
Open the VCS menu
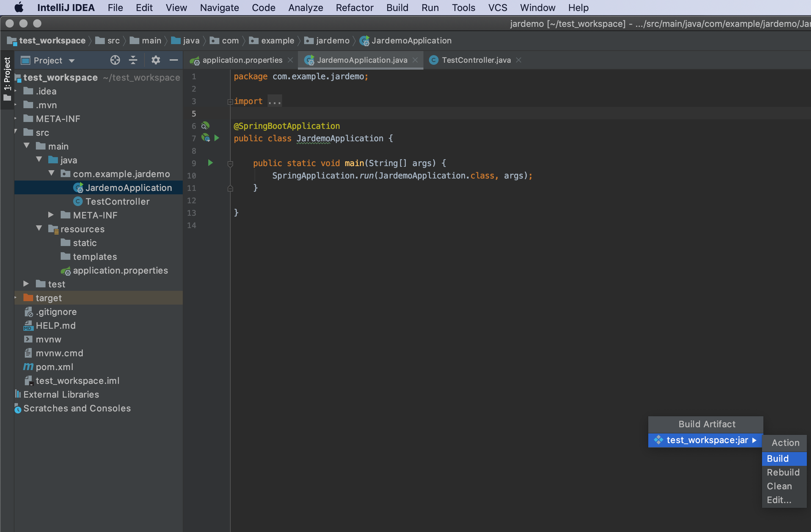[498, 8]
